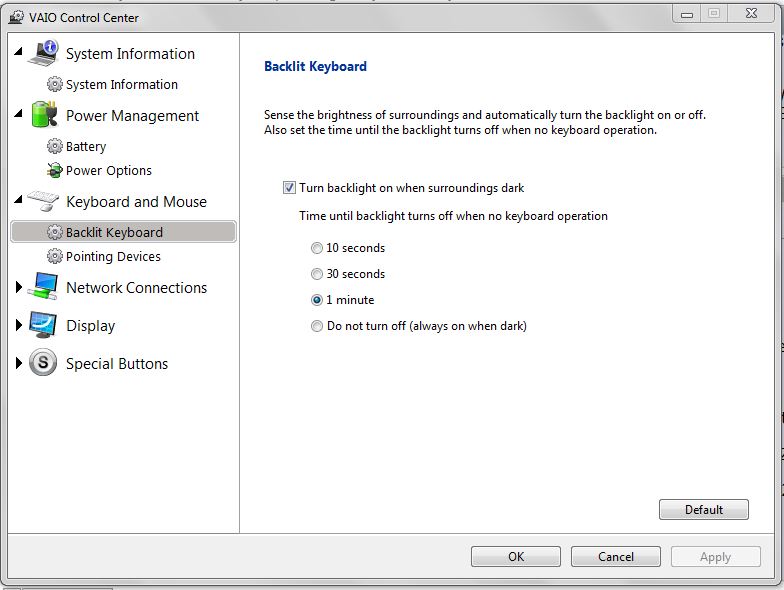Click the Display monitor icon
Image resolution: width=784 pixels, height=590 pixels.
point(43,325)
